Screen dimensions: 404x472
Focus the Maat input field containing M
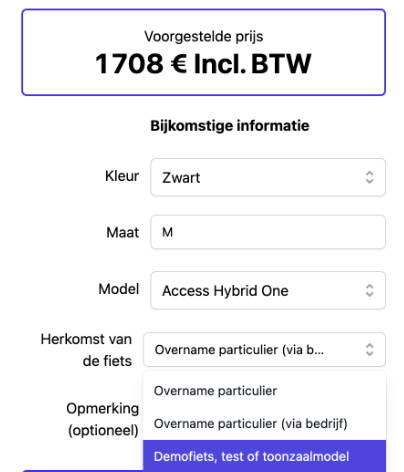click(268, 232)
